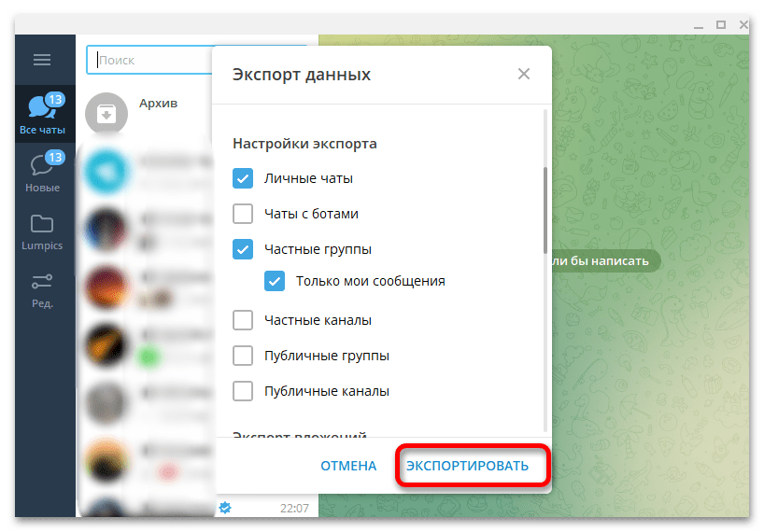
Task: Click the ОТМЕНА button
Action: coord(348,466)
